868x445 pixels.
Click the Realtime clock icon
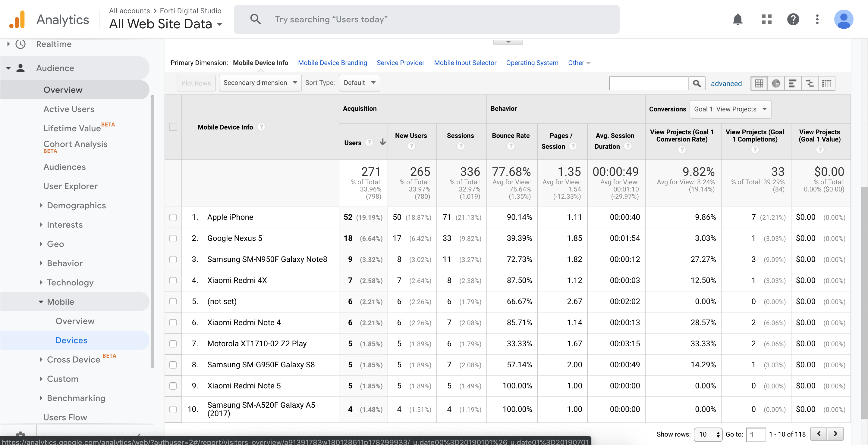(21, 44)
